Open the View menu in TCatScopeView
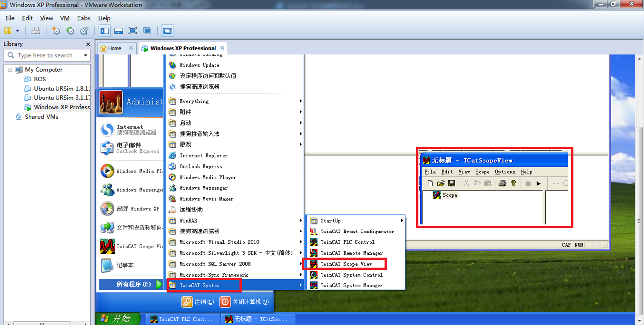Screen dimensions: 644x325 [x=464, y=172]
